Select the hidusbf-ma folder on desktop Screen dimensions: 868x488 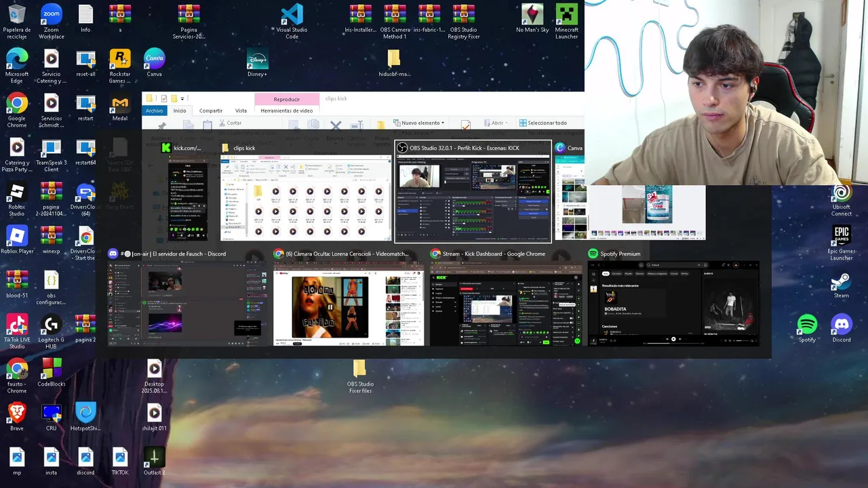(395, 62)
